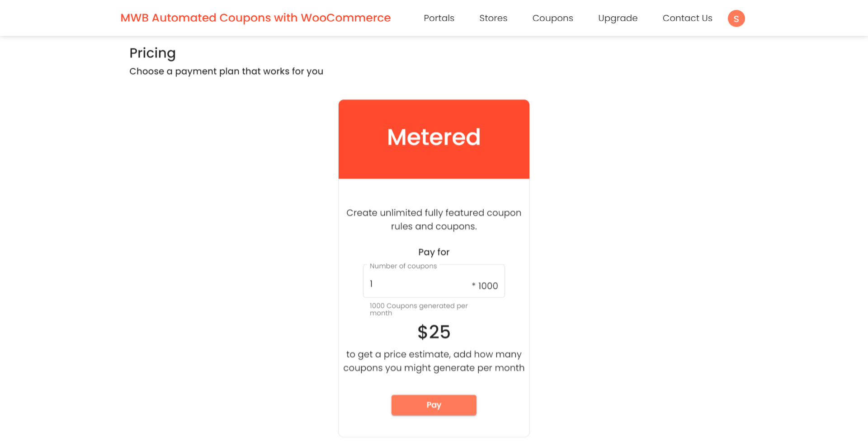Open the Contact Us page

click(x=687, y=18)
